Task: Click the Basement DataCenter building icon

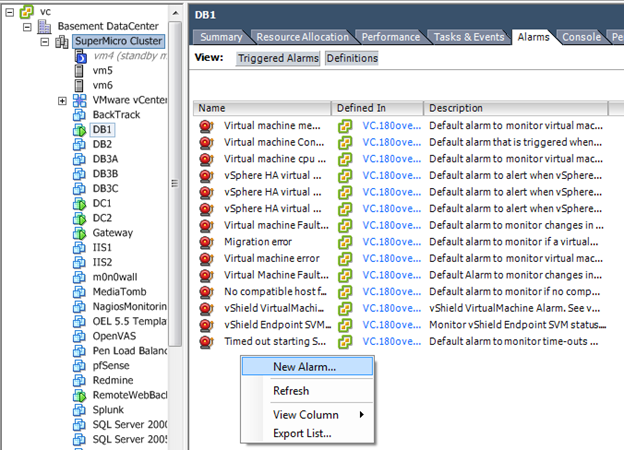Action: click(44, 26)
